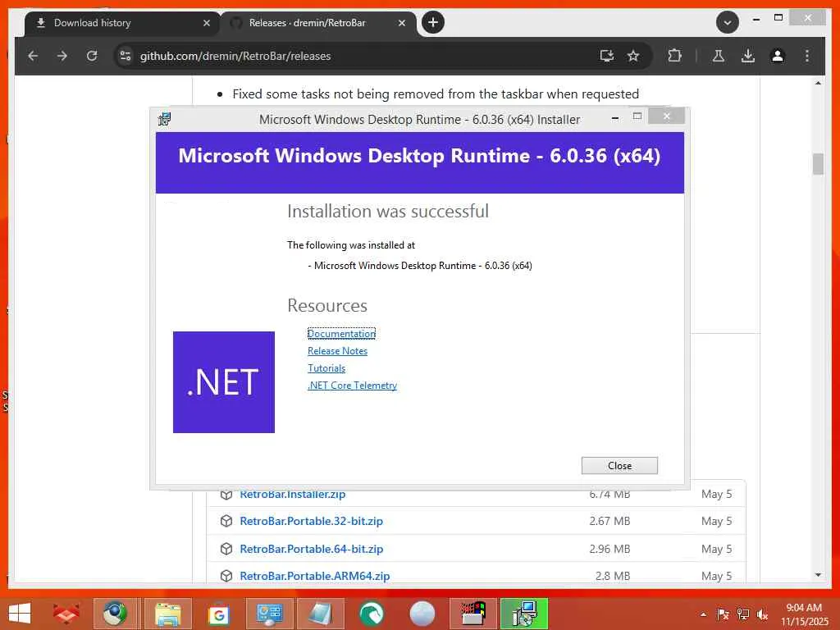The width and height of the screenshot is (840, 630).
Task: Open the Control Panel taskbar icon
Action: tap(269, 614)
